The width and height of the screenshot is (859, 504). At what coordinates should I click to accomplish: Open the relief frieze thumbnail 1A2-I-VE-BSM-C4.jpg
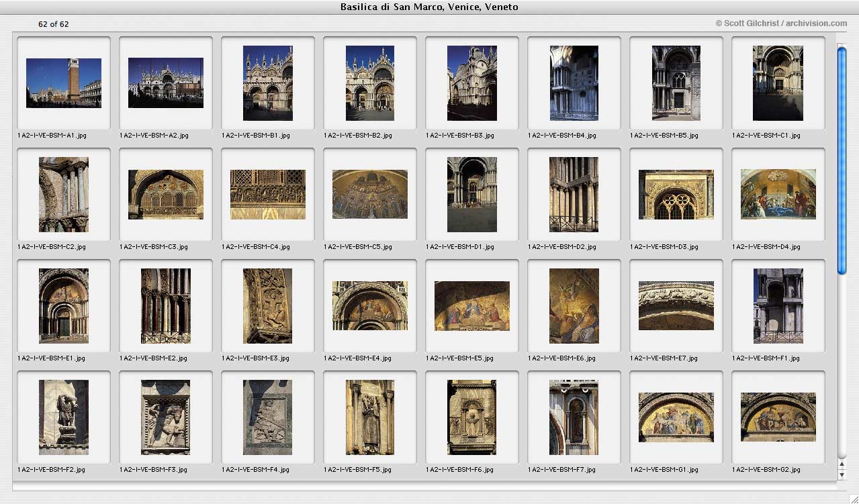click(x=268, y=195)
